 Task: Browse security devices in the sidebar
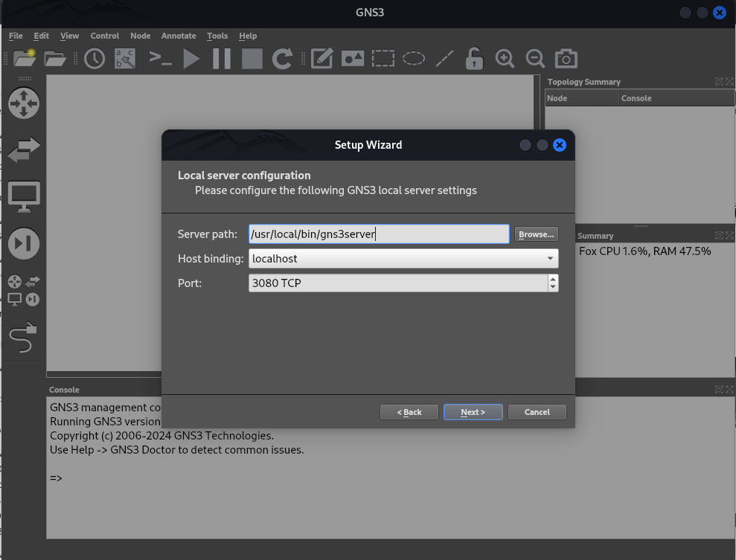click(24, 243)
